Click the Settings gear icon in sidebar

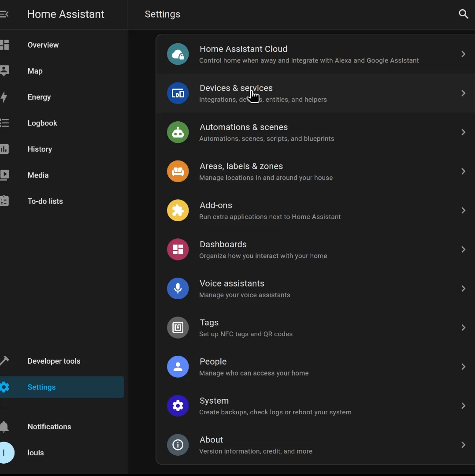[x=4, y=387]
